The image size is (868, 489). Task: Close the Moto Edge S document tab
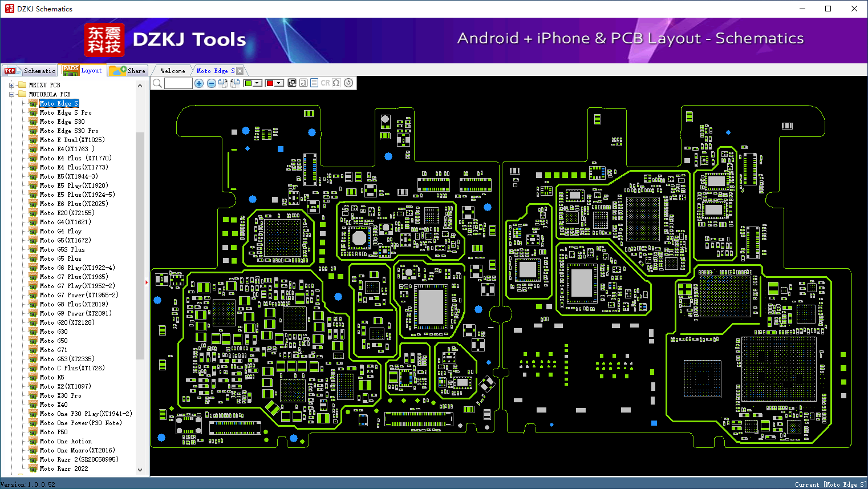pyautogui.click(x=240, y=71)
